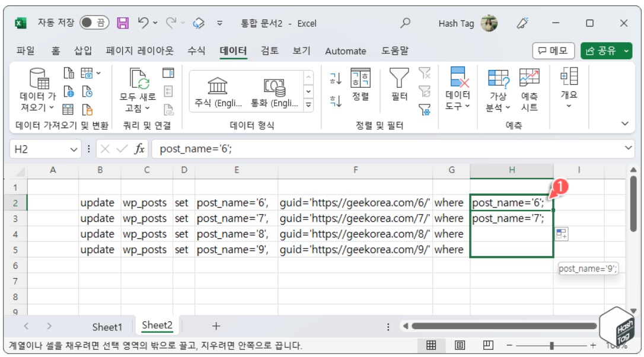Switch to the 홈 tab
The image size is (644, 357).
click(56, 51)
